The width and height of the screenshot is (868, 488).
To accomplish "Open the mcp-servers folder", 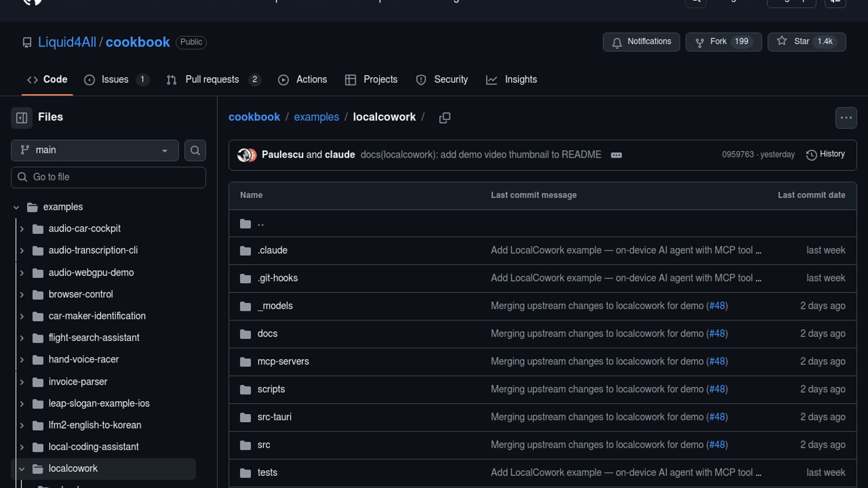I will 283,361.
